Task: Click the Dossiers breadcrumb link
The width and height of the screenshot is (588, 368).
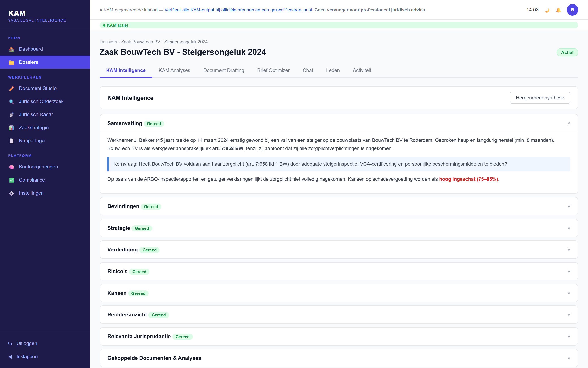Action: [108, 42]
